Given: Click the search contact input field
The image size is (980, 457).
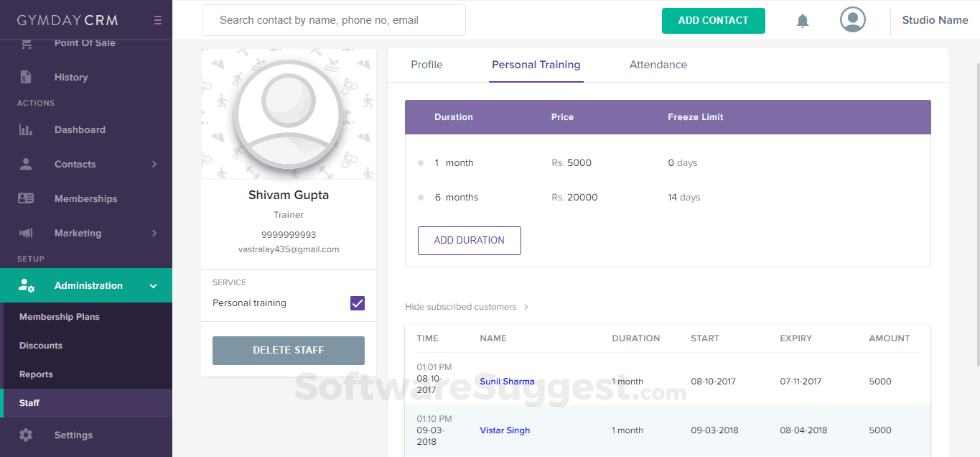Looking at the screenshot, I should (334, 20).
